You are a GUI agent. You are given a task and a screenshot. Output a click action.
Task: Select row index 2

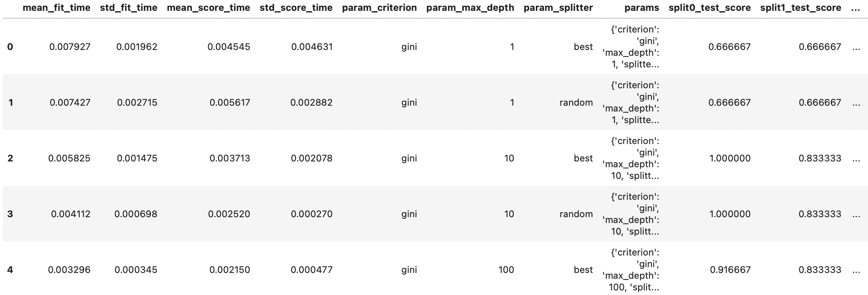(10, 158)
